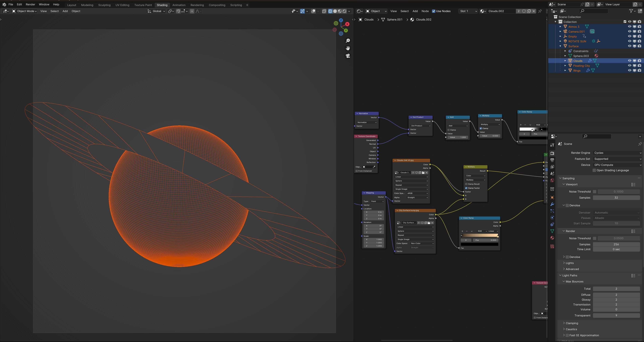Switch to the Animation workspace tab
The image size is (644, 342).
pos(179,5)
